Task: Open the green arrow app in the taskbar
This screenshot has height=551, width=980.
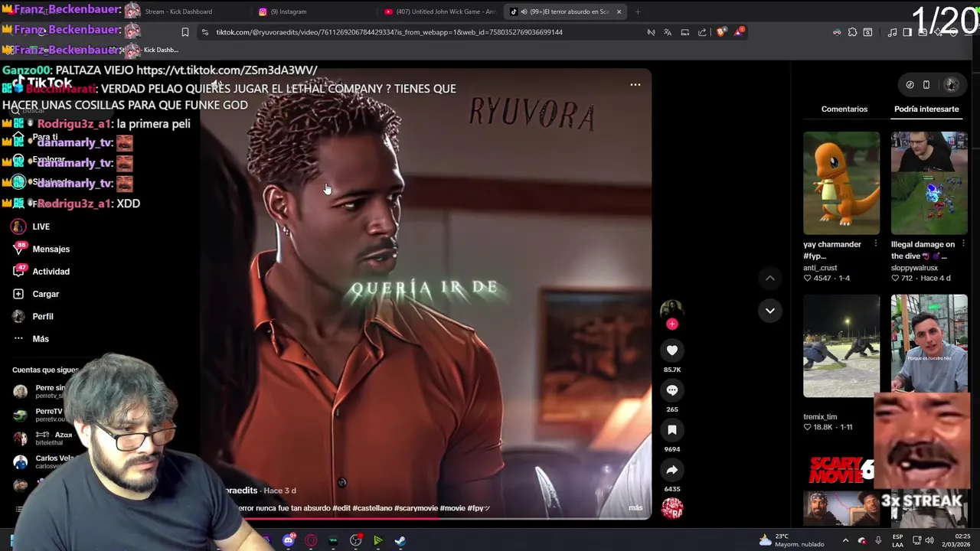Action: coord(377,540)
